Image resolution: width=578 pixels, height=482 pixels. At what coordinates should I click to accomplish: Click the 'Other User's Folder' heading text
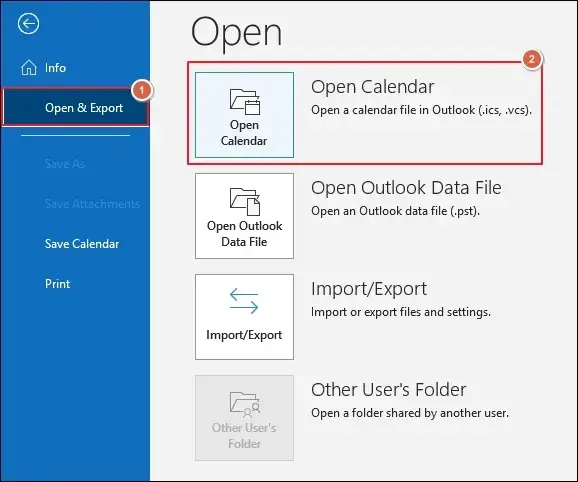point(389,390)
